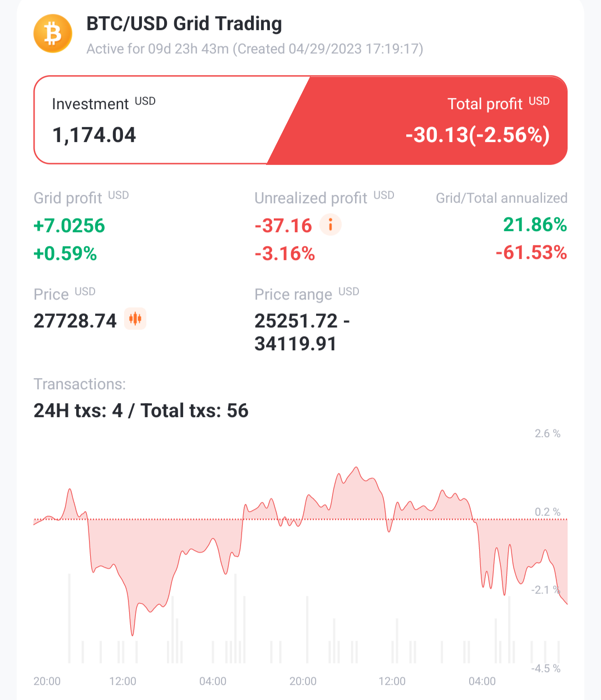Tap the 2.6 % top axis label

[548, 433]
